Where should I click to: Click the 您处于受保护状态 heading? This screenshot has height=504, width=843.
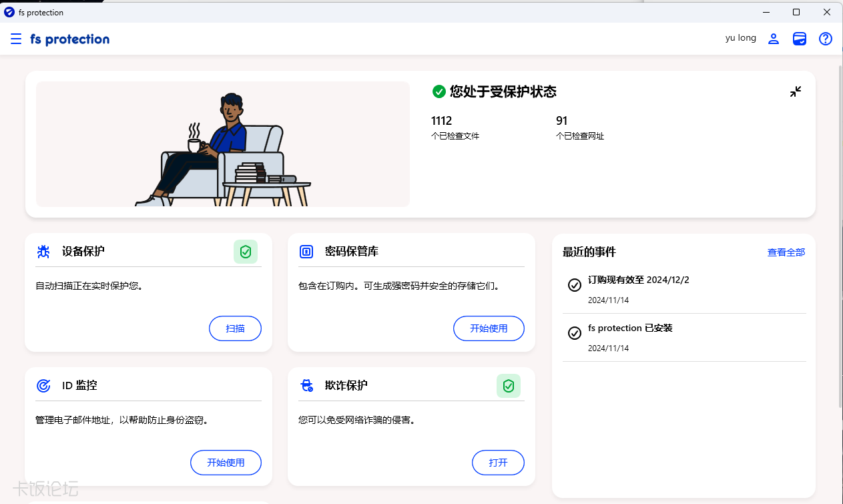503,91
